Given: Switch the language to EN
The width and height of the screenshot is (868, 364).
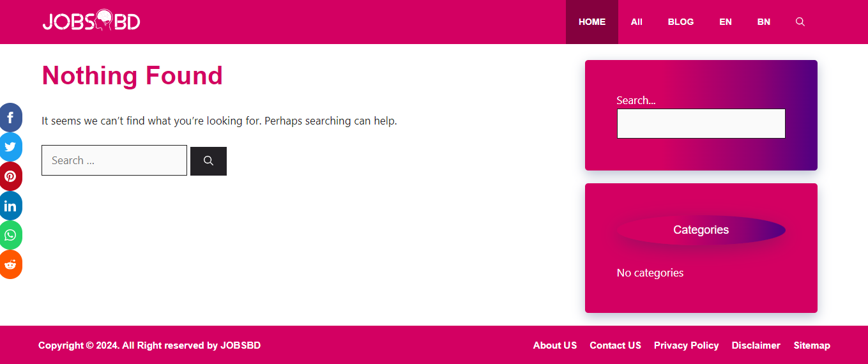Looking at the screenshot, I should pos(726,22).
